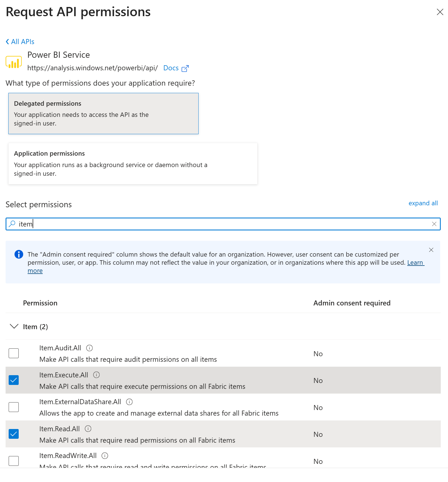Click expand all permissions link
This screenshot has height=482, width=448.
423,203
